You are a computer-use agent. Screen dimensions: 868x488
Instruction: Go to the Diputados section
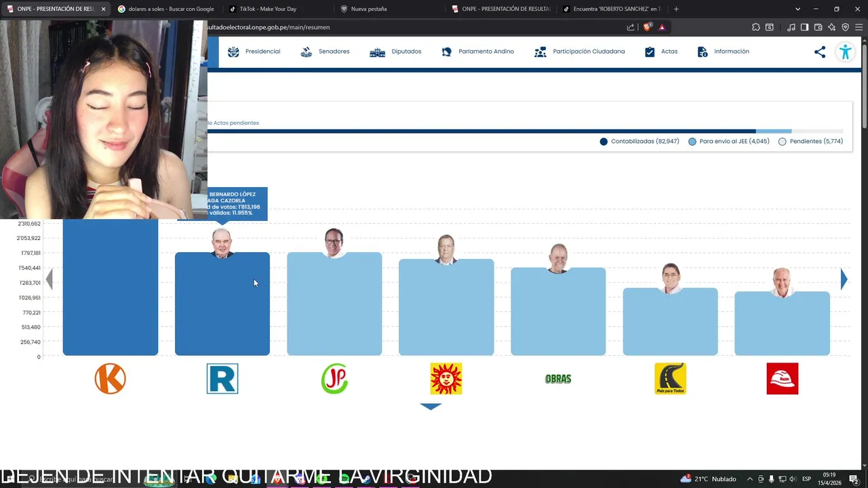[395, 52]
